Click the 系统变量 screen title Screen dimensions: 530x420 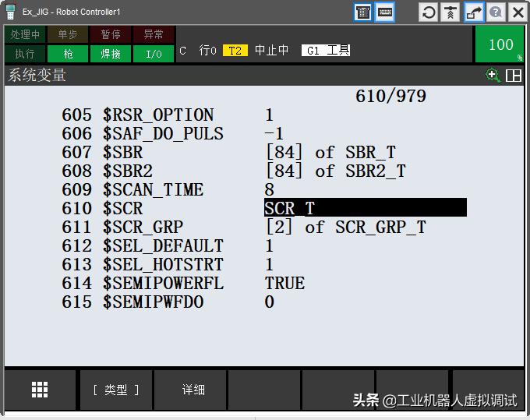coord(37,75)
